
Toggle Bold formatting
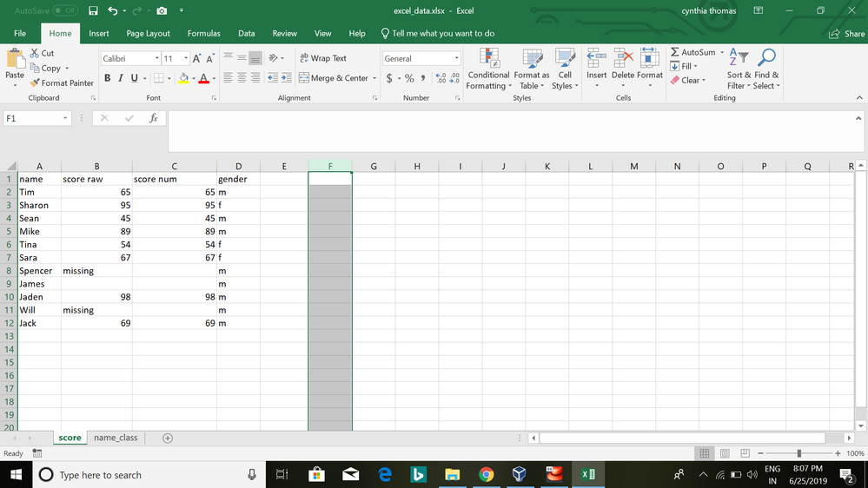(108, 78)
